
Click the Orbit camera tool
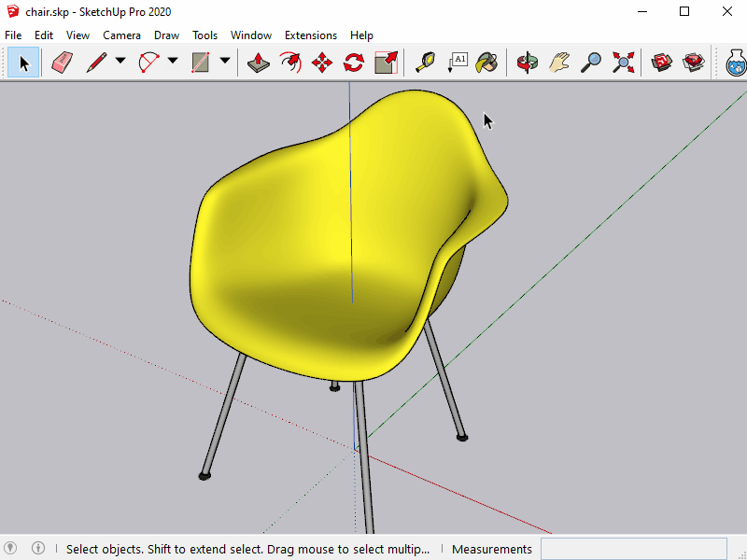click(528, 63)
